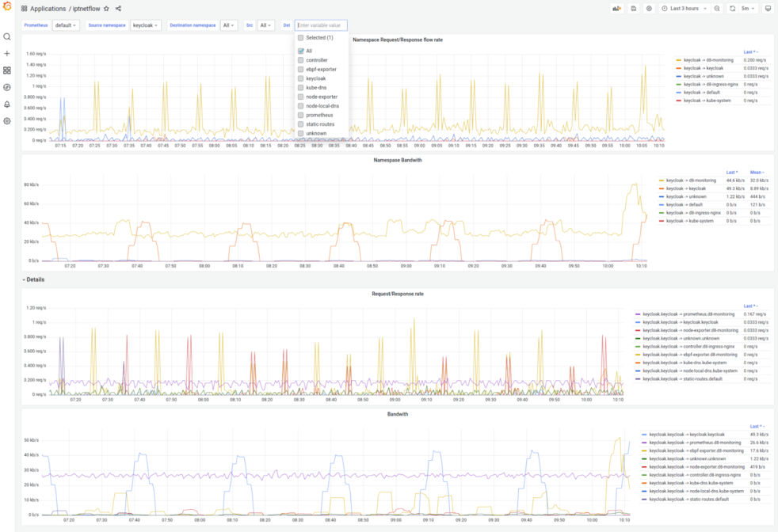
Task: Open Alerting via the bell icon
Action: pos(6,104)
